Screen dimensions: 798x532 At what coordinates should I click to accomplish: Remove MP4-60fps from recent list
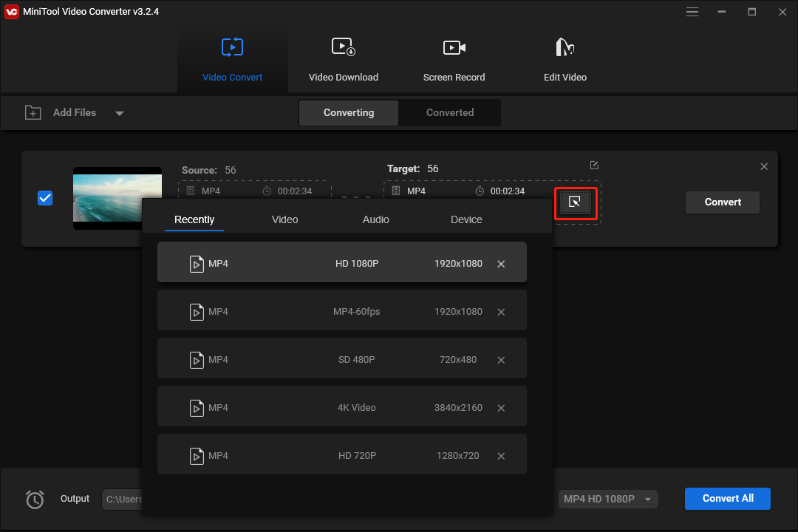tap(501, 312)
